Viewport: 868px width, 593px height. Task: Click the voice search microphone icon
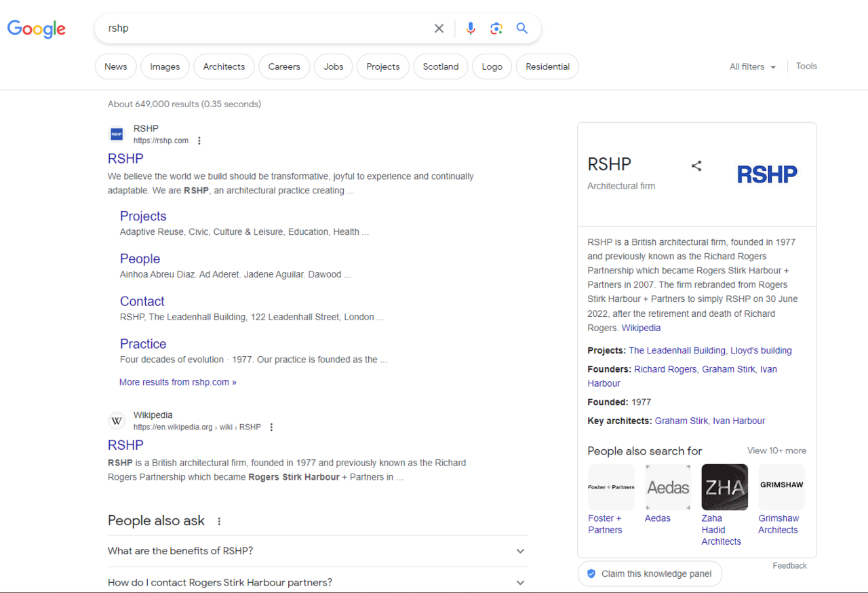pyautogui.click(x=471, y=28)
